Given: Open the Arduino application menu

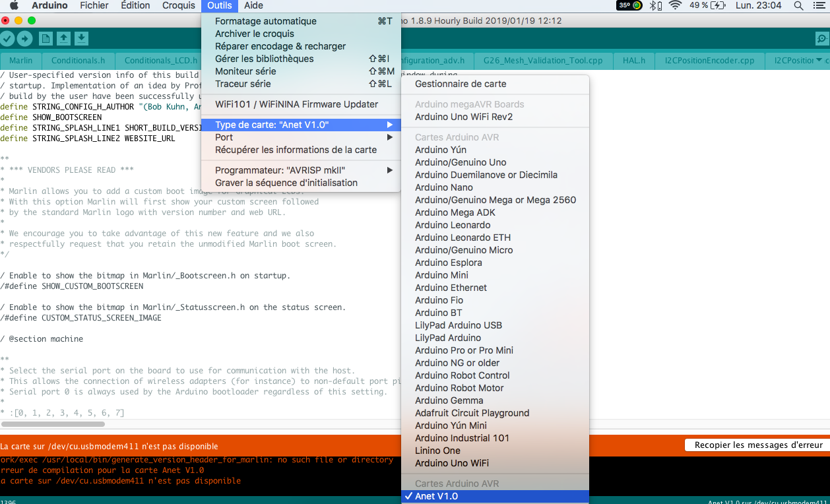Looking at the screenshot, I should (49, 5).
